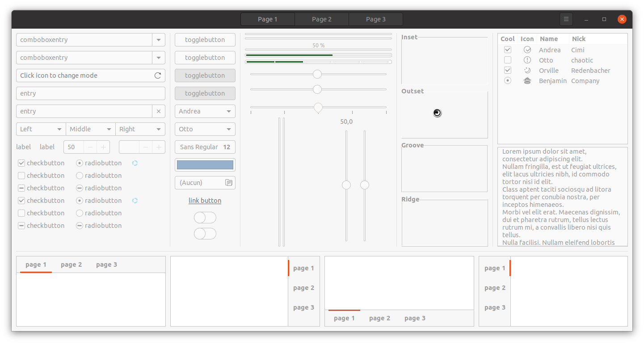Follow the link button hyperlink
Screen dimensions: 644x344
205,201
